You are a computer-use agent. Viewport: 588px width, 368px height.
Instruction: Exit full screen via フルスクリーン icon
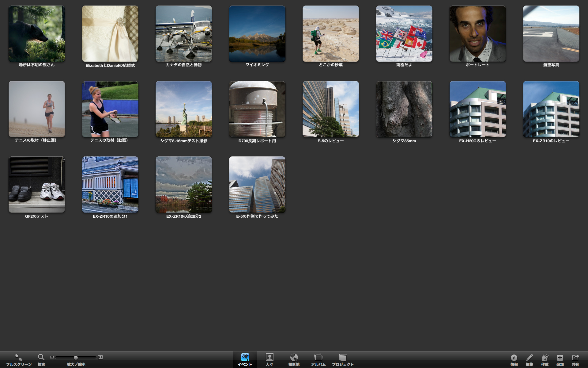19,358
